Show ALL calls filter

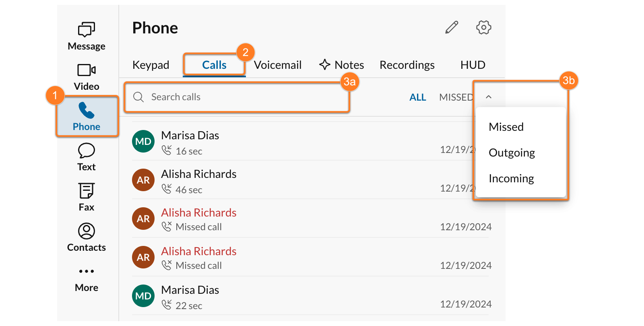click(418, 97)
